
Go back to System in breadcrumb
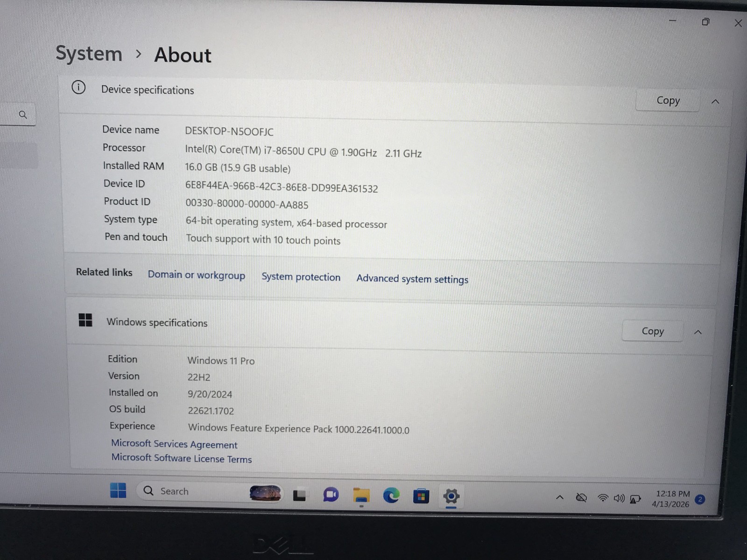pyautogui.click(x=89, y=54)
